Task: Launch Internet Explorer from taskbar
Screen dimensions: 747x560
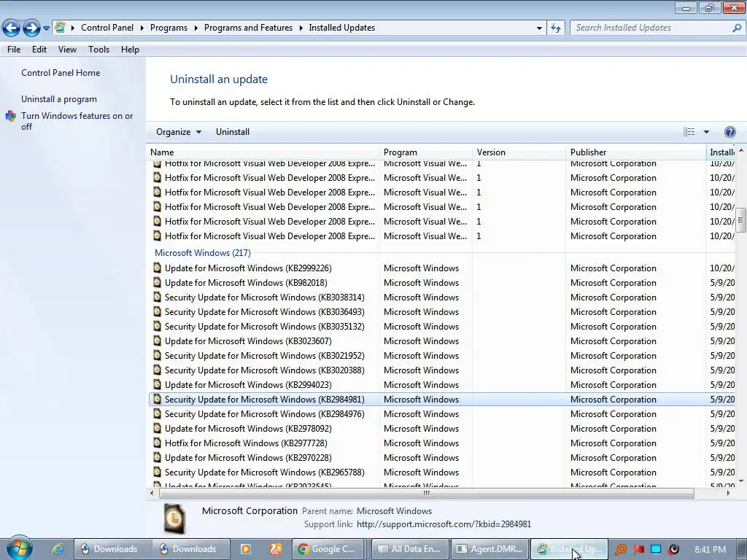Action: pyautogui.click(x=58, y=549)
